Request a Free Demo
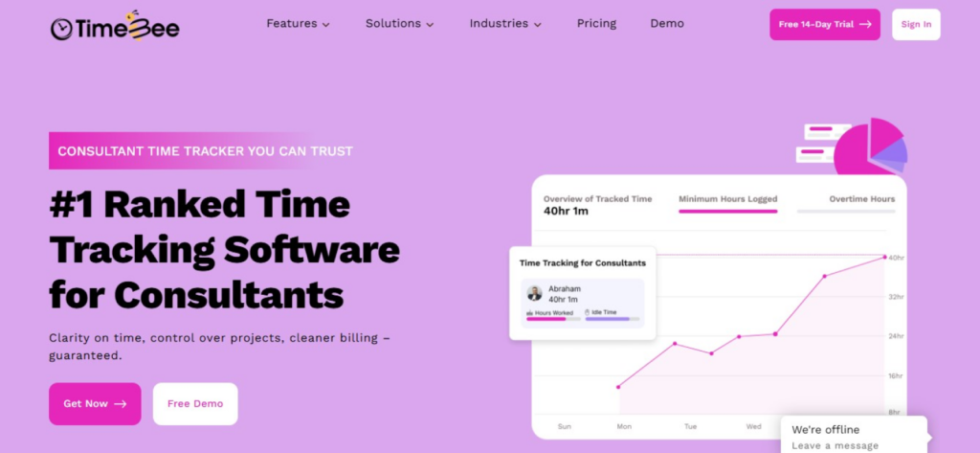Screen dimensions: 980x453 [195, 403]
